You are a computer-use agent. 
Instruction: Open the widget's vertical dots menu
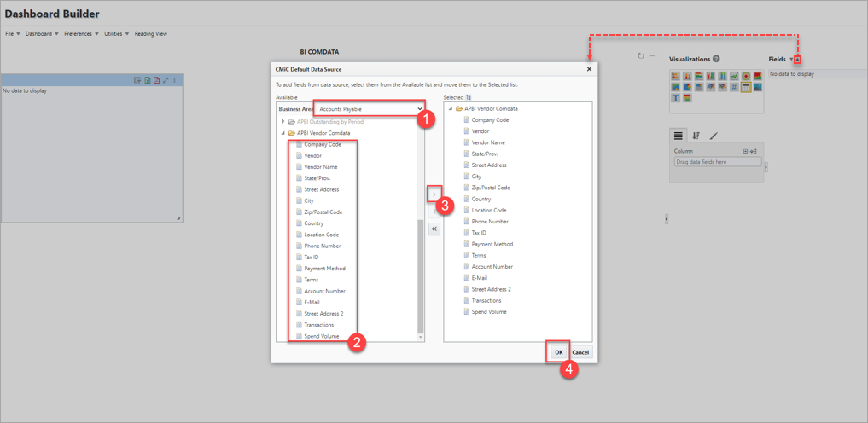coord(174,81)
